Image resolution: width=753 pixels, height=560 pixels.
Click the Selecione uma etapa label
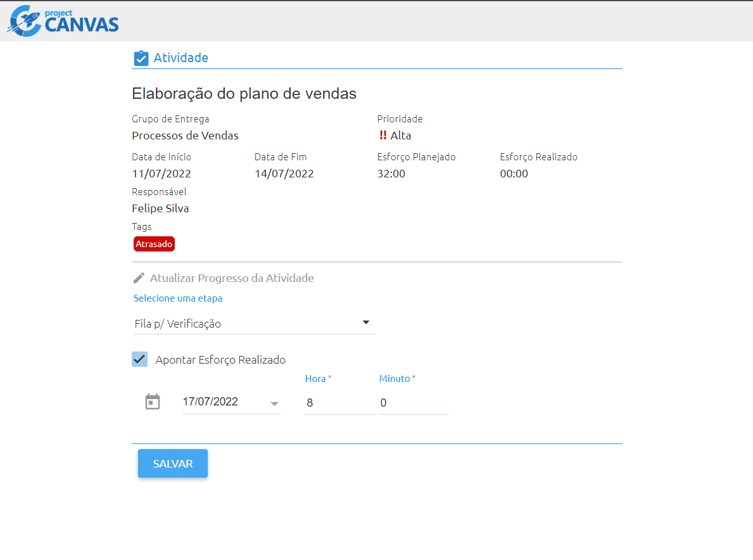coord(178,298)
